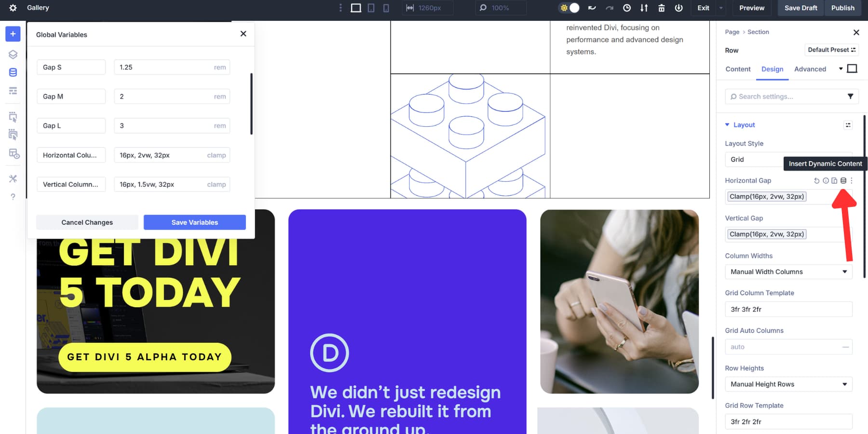
Task: Click the reset icon next to Horizontal Gap
Action: point(817,180)
